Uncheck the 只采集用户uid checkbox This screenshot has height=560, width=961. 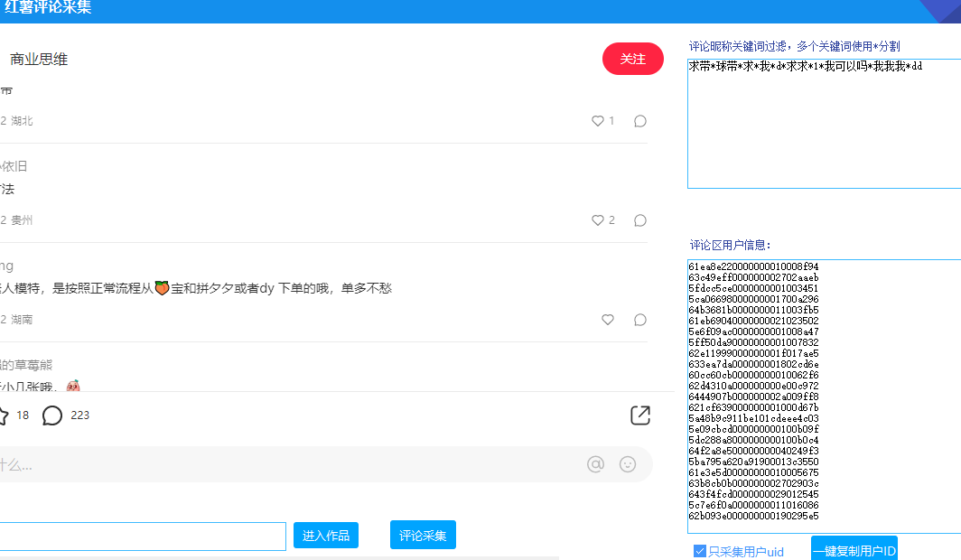pyautogui.click(x=699, y=551)
